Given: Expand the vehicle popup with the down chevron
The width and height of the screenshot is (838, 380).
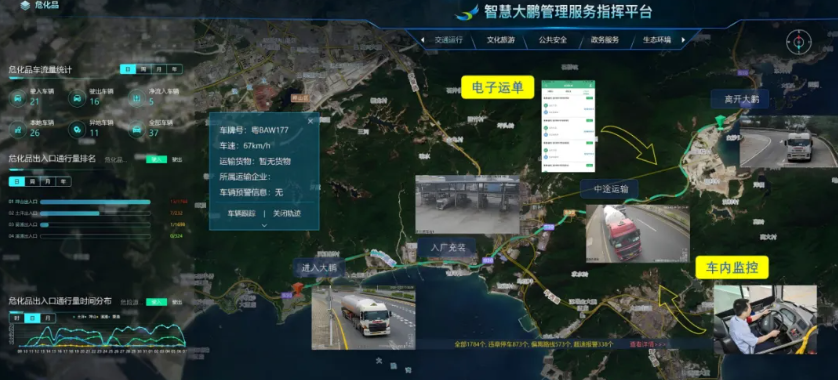Looking at the screenshot, I should [x=264, y=225].
